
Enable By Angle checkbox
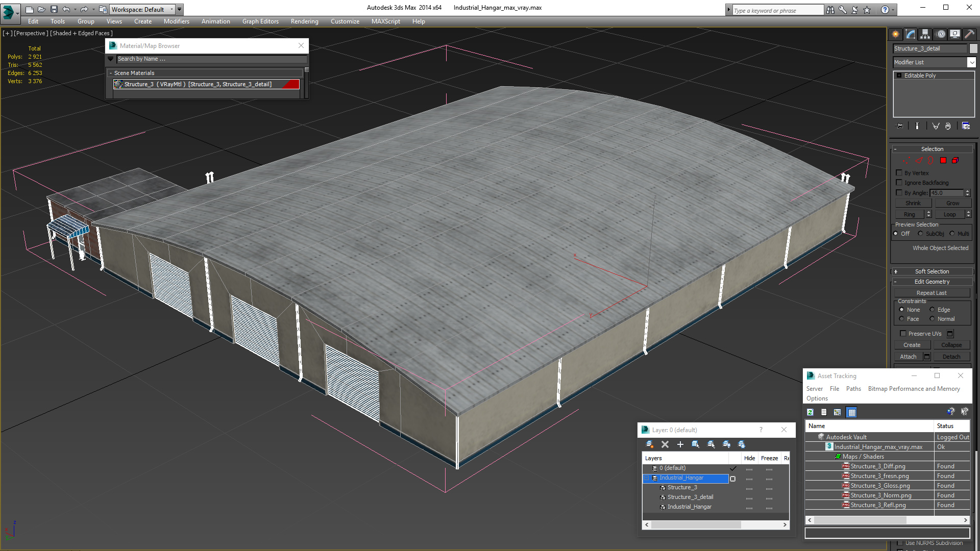[x=899, y=193]
